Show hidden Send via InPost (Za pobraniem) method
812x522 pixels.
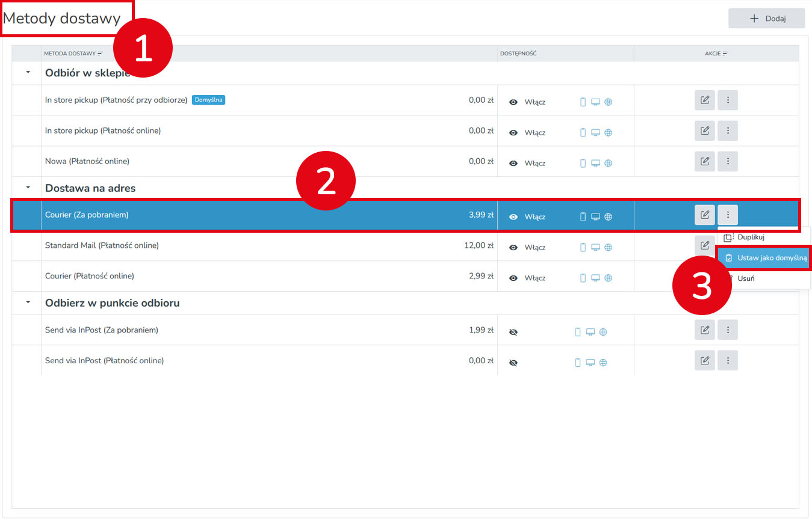click(513, 332)
